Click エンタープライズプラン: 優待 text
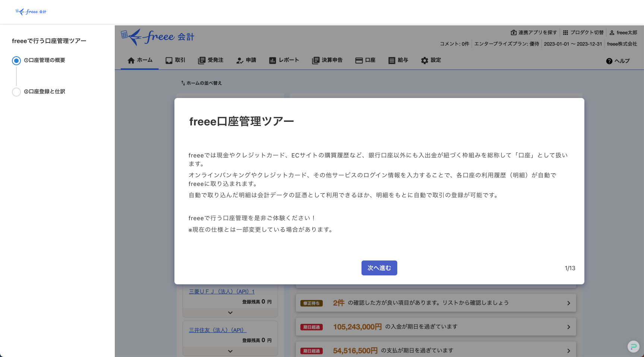The image size is (644, 357). pos(506,44)
